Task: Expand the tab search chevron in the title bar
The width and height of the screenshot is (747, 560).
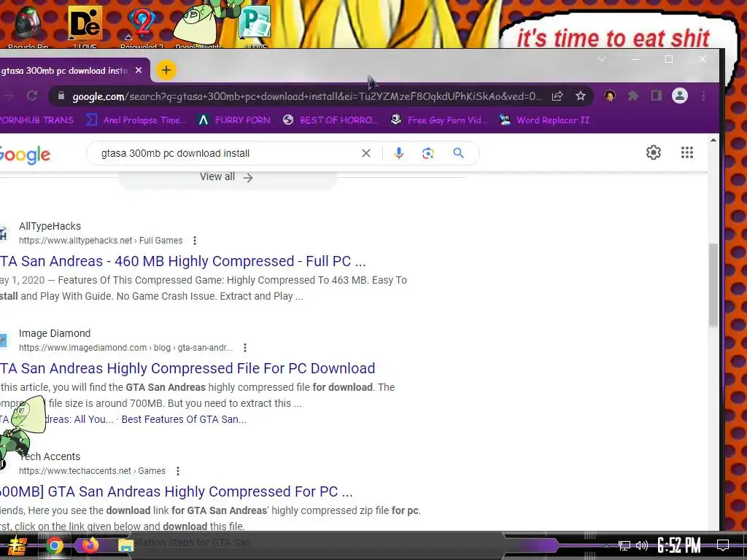Action: (602, 59)
